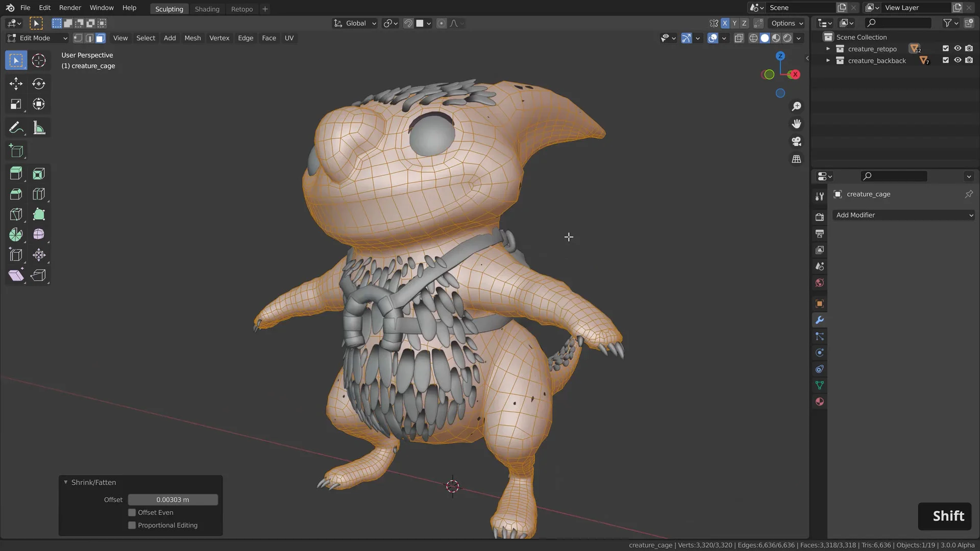This screenshot has height=551, width=980.
Task: Select the Shear tool
Action: coord(16,275)
